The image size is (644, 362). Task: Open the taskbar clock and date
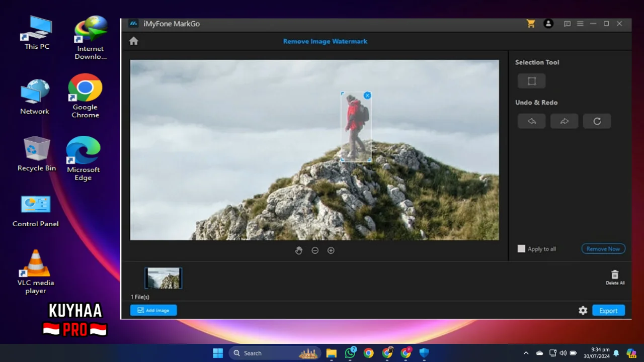[x=597, y=353]
